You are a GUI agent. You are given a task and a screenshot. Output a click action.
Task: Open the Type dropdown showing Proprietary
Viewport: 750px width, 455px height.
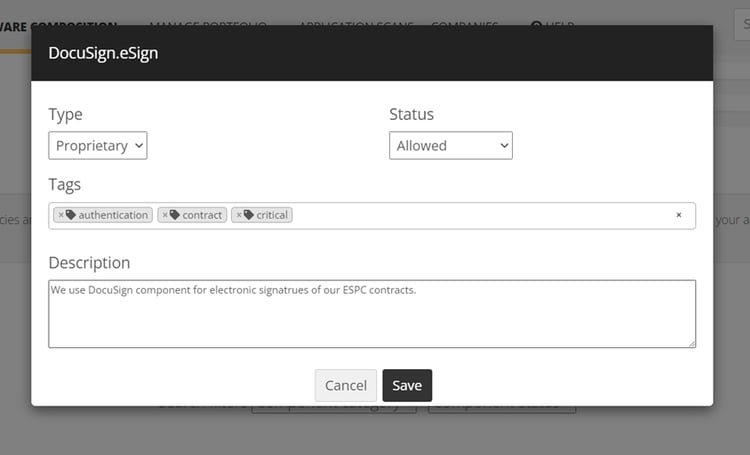(98, 146)
